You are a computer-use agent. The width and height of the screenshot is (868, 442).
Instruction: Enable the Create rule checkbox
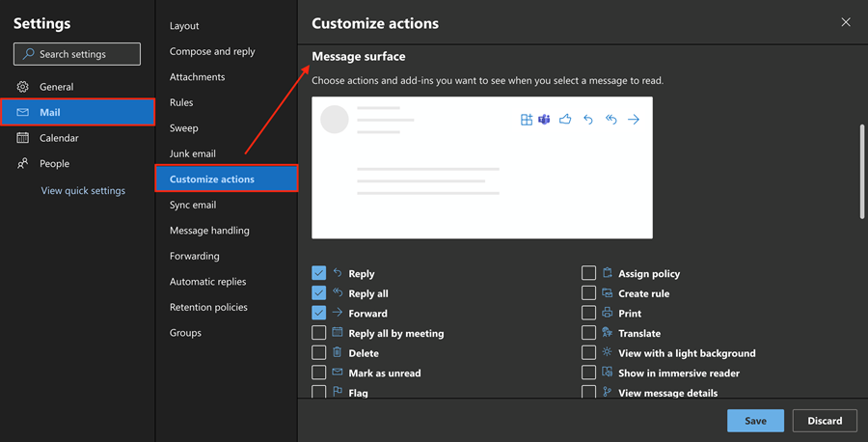pos(588,293)
